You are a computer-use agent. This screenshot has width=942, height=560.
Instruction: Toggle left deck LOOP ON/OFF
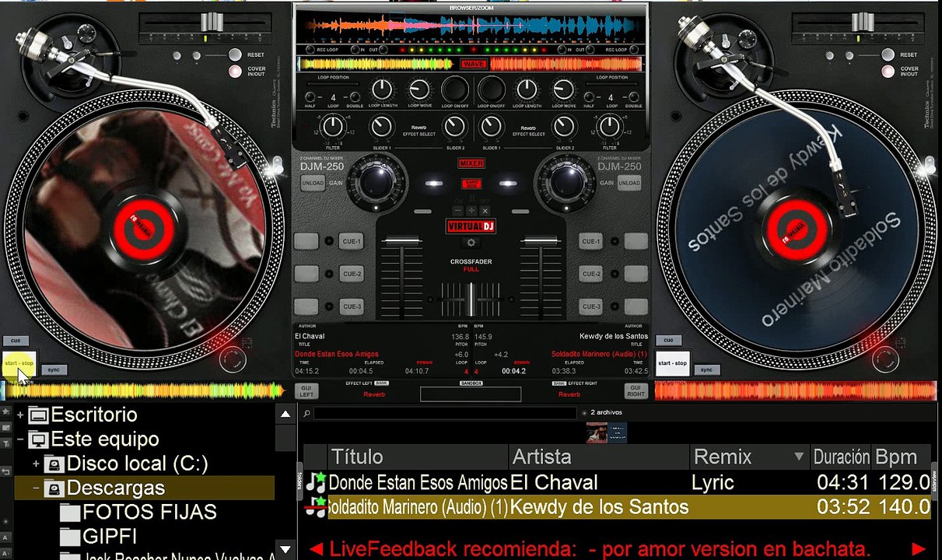click(x=455, y=89)
